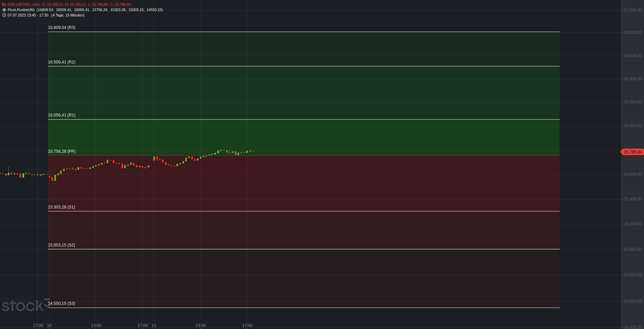Screen dimensions: 644x329
Task: Click the red 15.786,84 current price tag
Action: click(x=633, y=152)
